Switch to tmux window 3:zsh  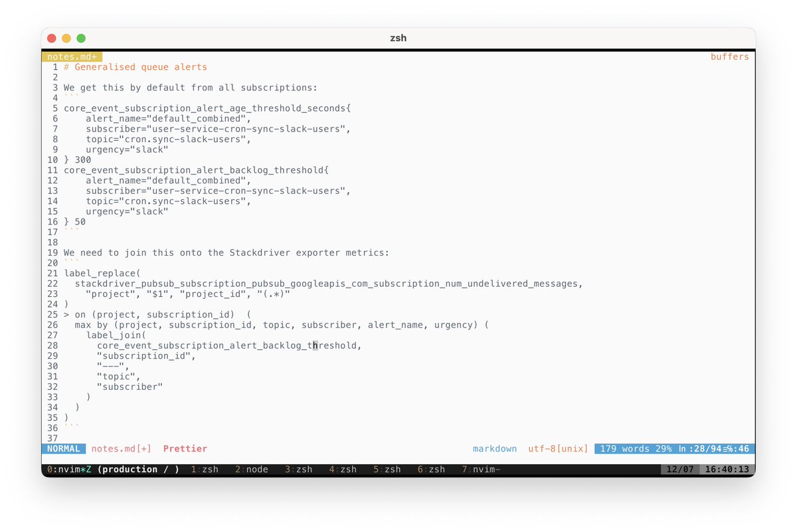299,470
